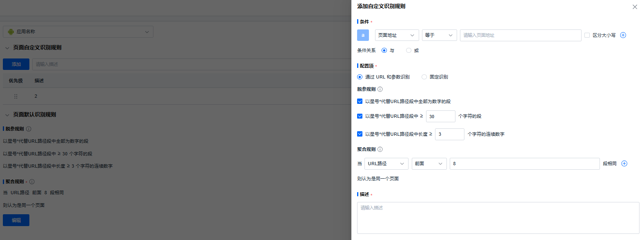Open the 页面地址 dropdown
Screen dimensions: 644x240
pyautogui.click(x=397, y=35)
